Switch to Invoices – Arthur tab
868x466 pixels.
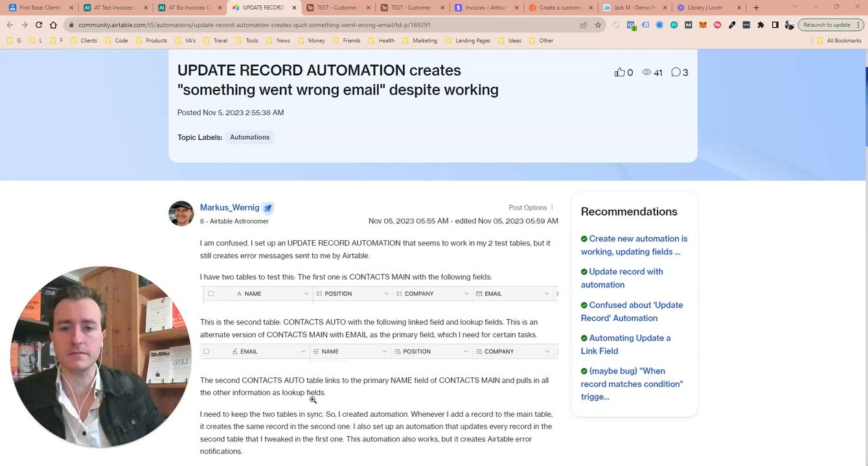tap(487, 8)
